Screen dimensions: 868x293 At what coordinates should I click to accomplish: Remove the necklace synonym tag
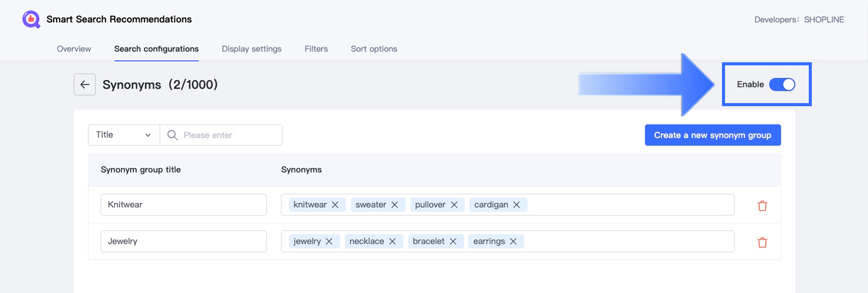[x=393, y=241]
